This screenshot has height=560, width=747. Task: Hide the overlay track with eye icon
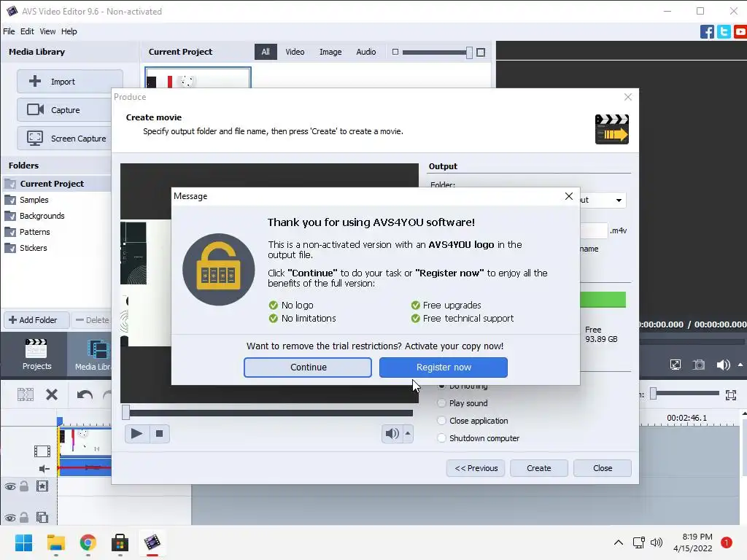coord(10,518)
